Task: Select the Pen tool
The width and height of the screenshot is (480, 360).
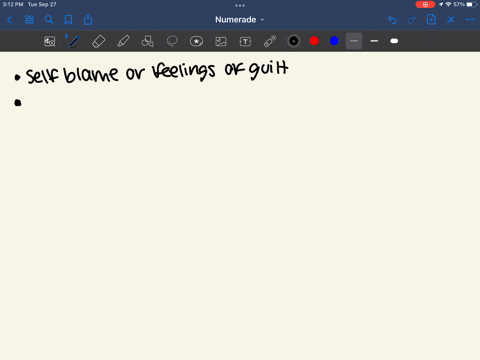Action: pyautogui.click(x=74, y=41)
